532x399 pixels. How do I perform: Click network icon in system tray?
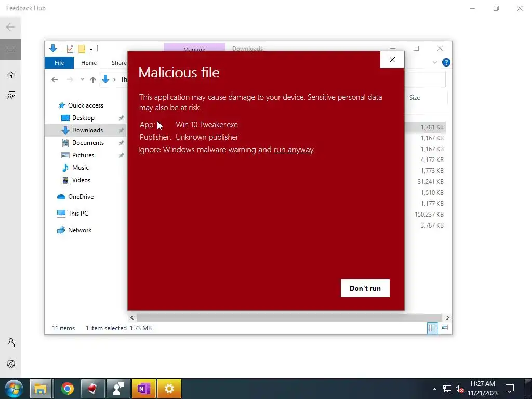[x=447, y=389]
